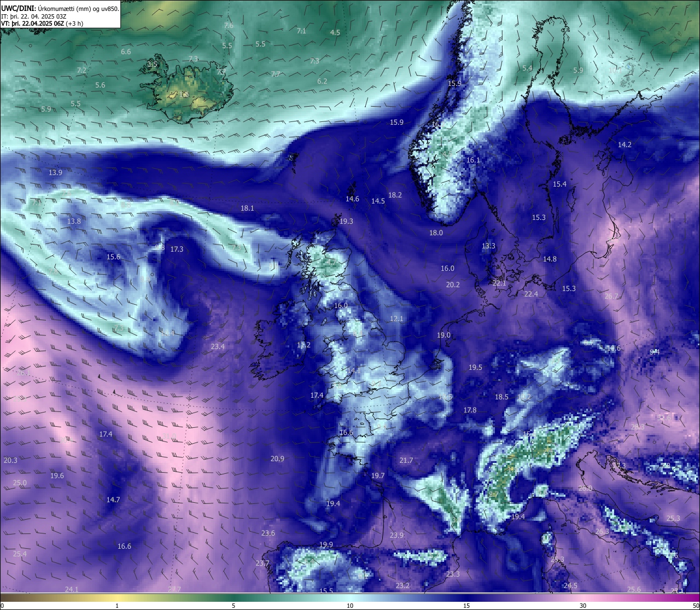Click the 13.8 value label
Viewport: 700px width, 610px height.
[74, 222]
